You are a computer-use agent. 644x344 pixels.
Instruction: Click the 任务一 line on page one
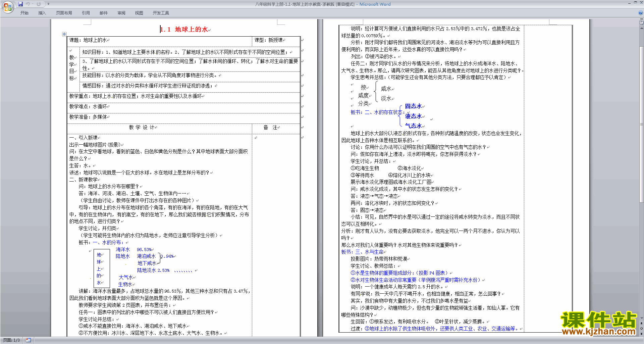pyautogui.click(x=146, y=312)
